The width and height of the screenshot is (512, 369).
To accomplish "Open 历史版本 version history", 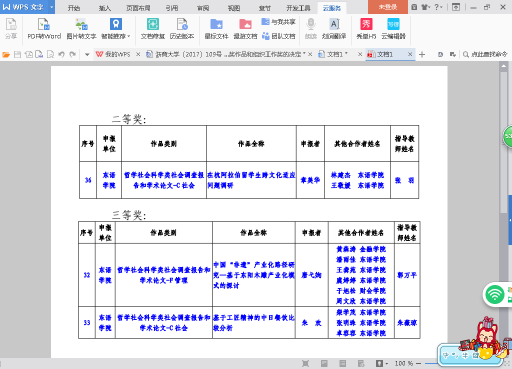I will tap(182, 29).
